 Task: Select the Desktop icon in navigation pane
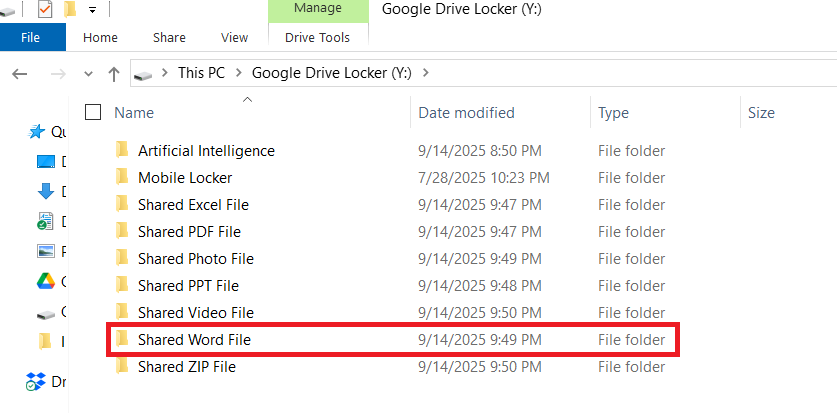coord(45,161)
